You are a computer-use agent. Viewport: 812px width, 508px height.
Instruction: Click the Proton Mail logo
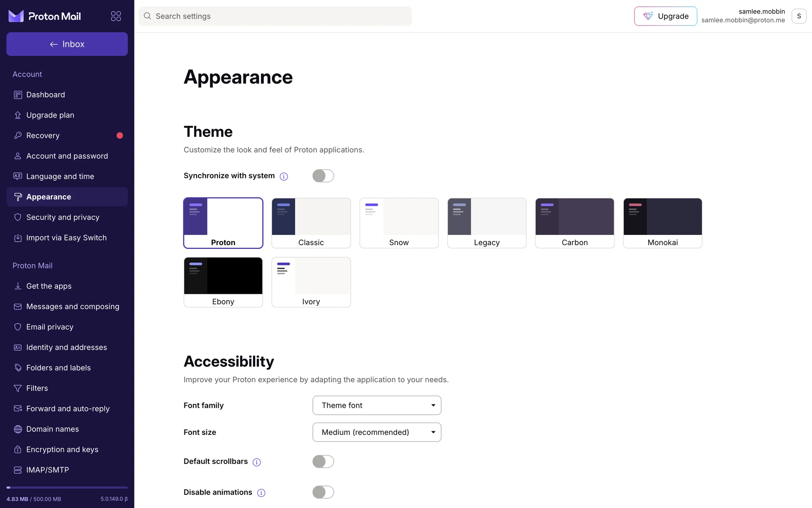[45, 16]
